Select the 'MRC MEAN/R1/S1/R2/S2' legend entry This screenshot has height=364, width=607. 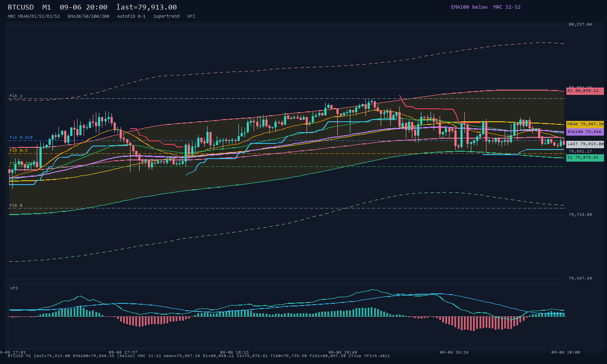[x=34, y=16]
